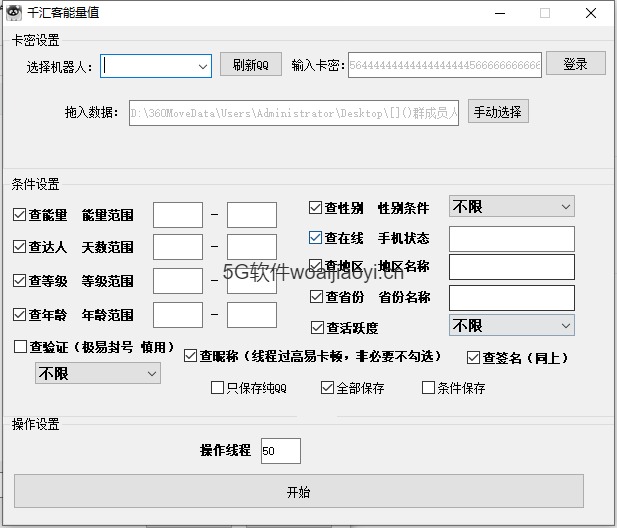
Task: Open the 选择机器人 dropdown
Action: (156, 66)
